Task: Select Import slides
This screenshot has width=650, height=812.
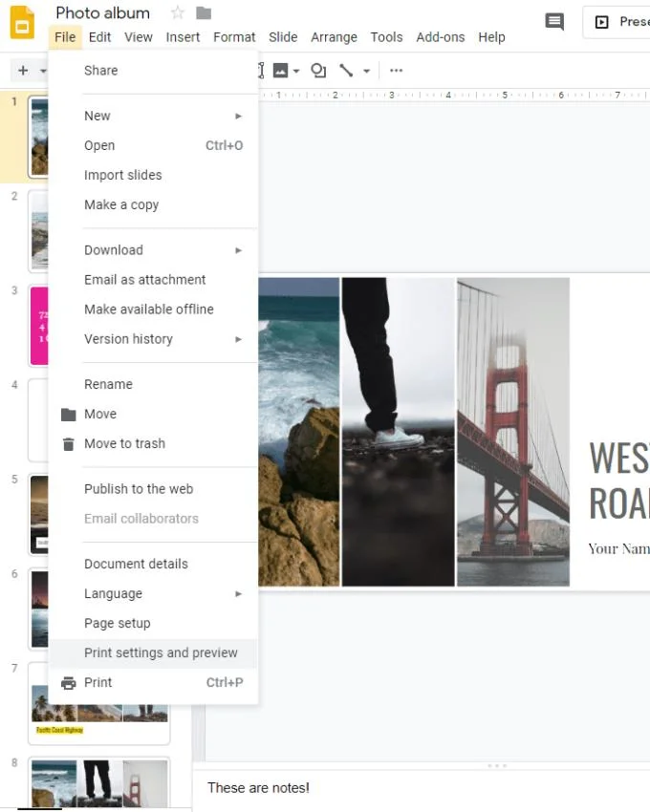Action: [154, 175]
